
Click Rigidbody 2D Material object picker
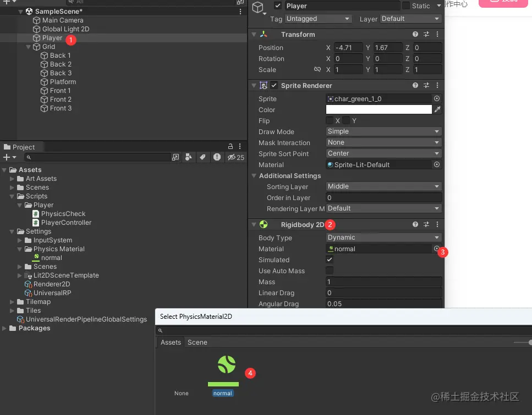(x=436, y=248)
